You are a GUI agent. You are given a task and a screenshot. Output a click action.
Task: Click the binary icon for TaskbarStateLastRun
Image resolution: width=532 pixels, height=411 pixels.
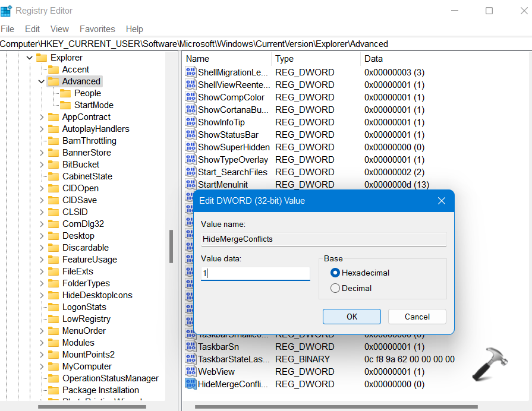pyautogui.click(x=191, y=359)
